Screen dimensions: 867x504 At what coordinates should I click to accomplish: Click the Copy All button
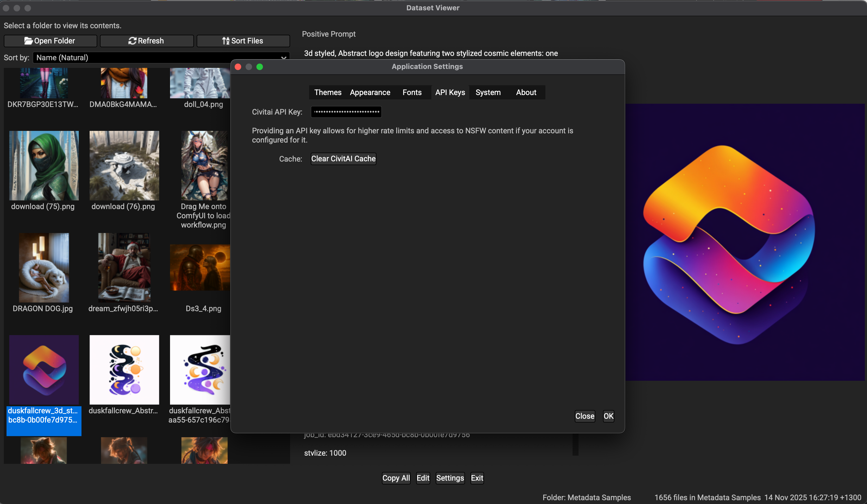click(x=396, y=478)
